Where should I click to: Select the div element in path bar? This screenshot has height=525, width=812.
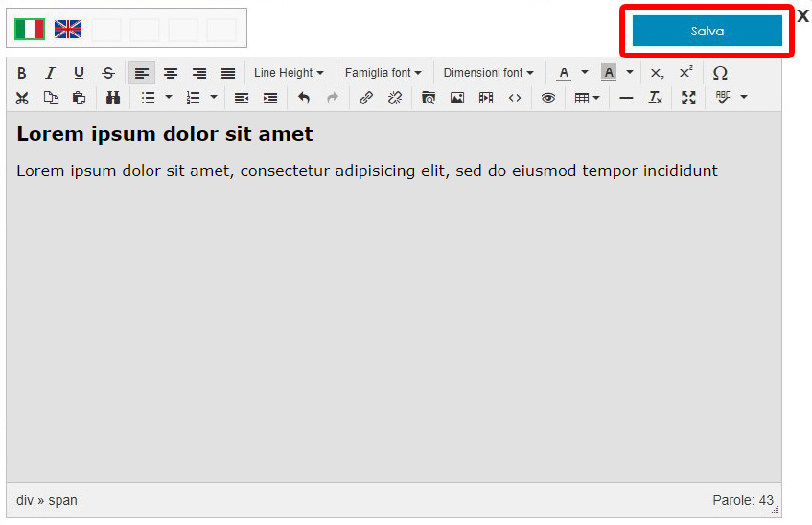coord(24,501)
